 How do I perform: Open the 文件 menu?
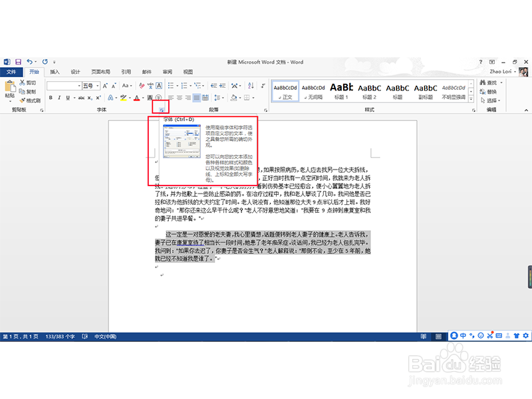coord(12,72)
